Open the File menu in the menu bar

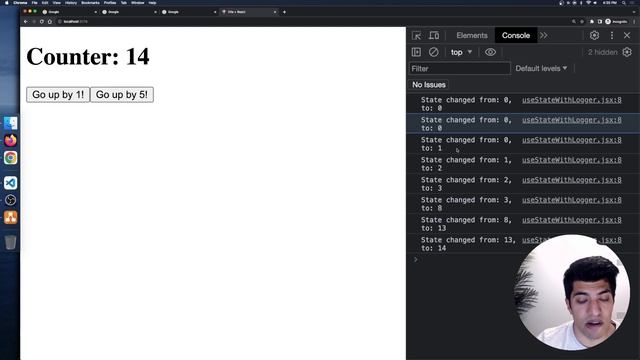35,2
